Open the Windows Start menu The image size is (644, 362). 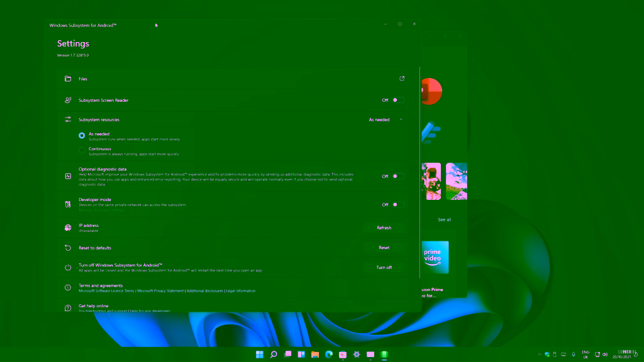[260, 354]
